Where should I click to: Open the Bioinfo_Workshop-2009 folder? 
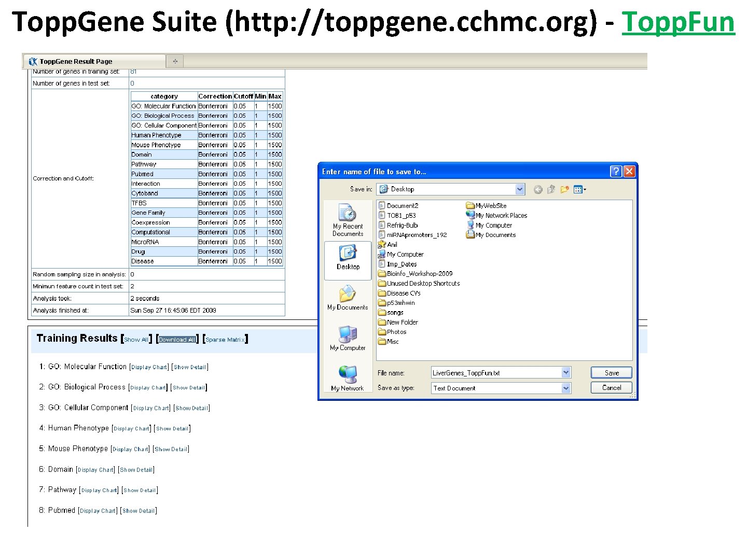click(415, 274)
